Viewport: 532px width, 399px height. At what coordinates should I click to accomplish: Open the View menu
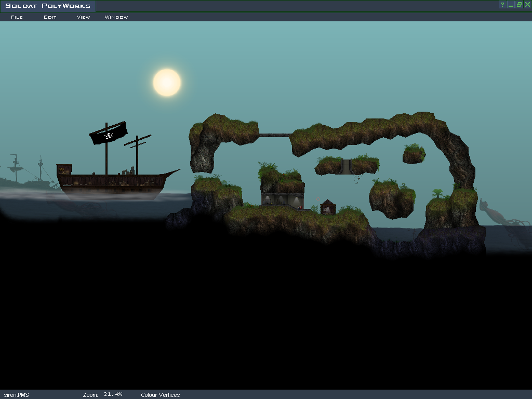pos(83,17)
